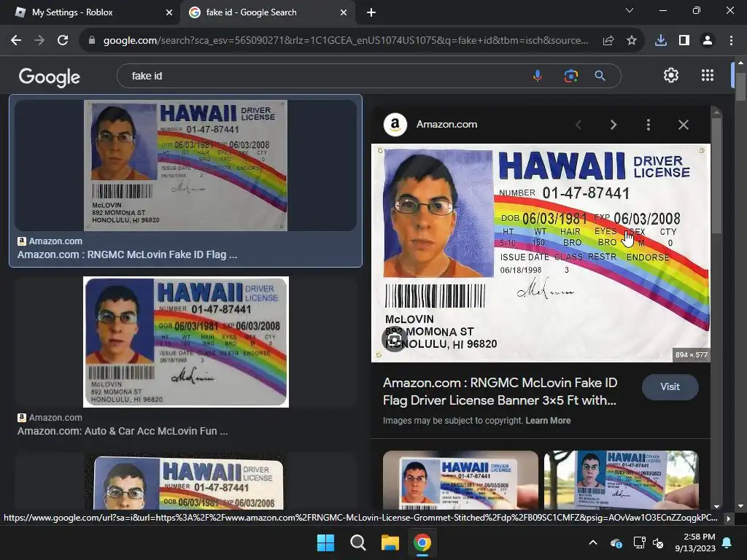Open Auto & Car Acc McLovin Fun result title
This screenshot has height=560, width=747.
[x=123, y=431]
